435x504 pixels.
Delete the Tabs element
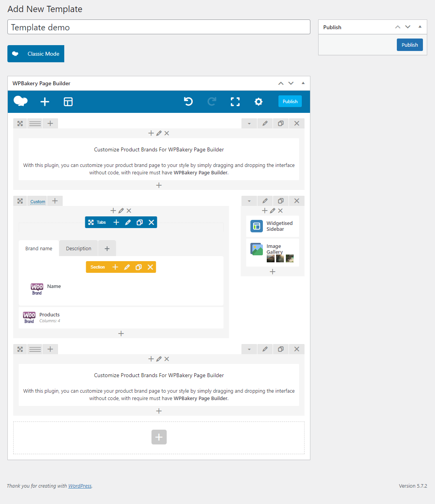pos(151,222)
